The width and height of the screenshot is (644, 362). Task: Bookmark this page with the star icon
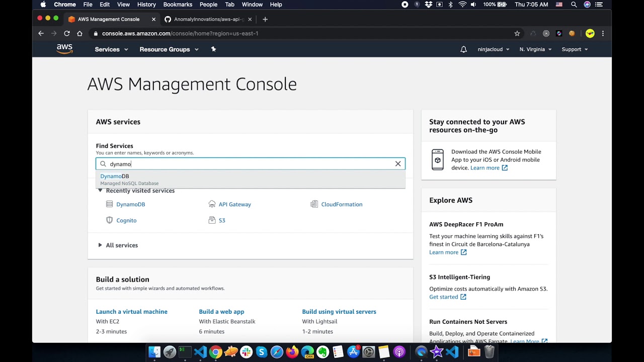point(517,34)
